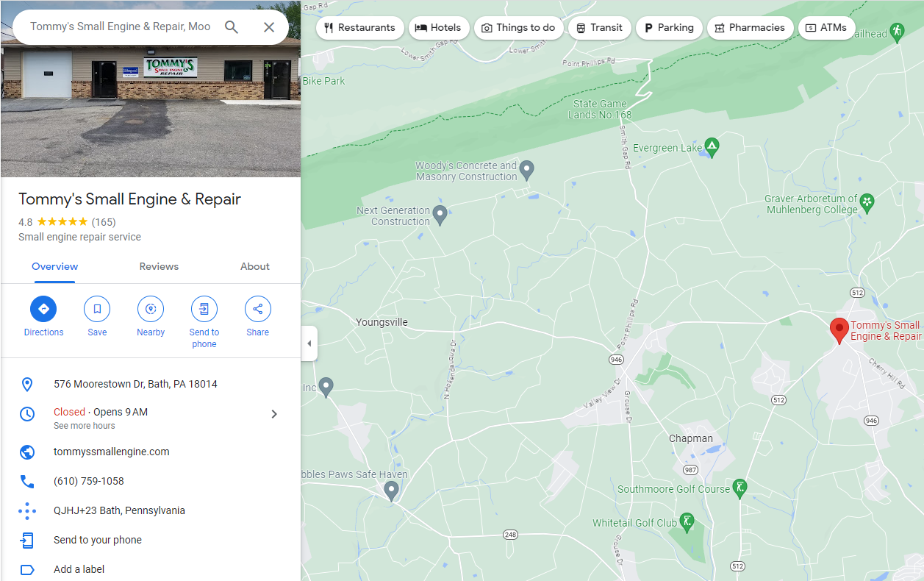Click the 165 reviews count

pyautogui.click(x=104, y=221)
